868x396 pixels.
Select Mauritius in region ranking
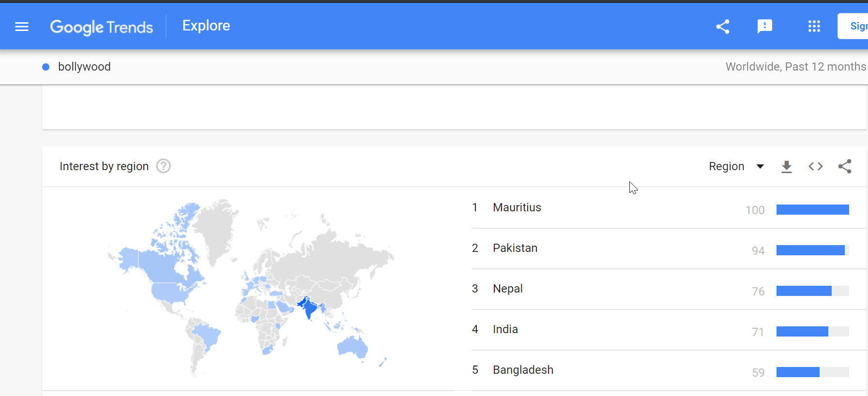tap(517, 207)
